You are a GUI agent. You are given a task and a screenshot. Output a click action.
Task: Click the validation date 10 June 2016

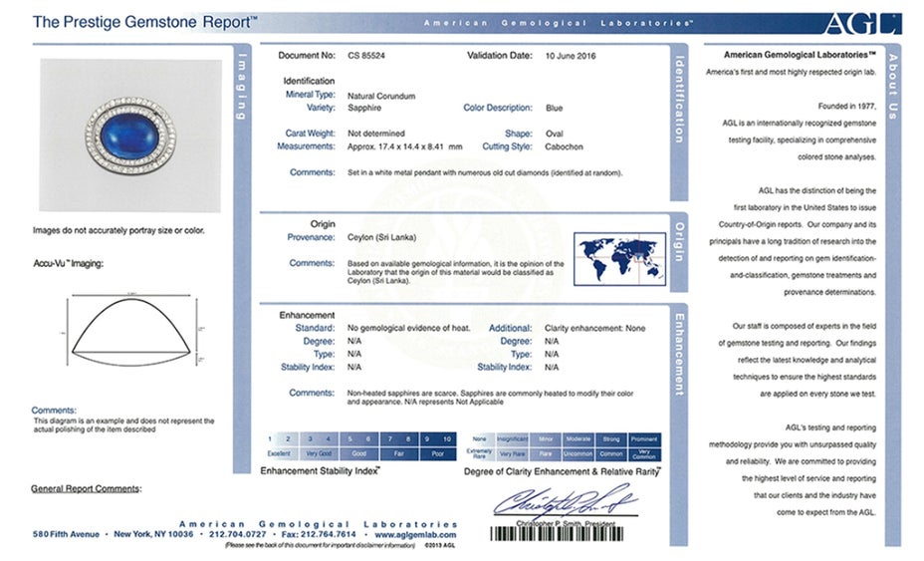click(576, 56)
